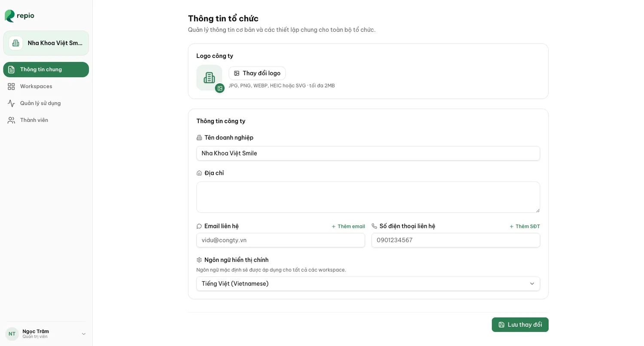Open the Thành viên menu item
The height and width of the screenshot is (346, 644).
pyautogui.click(x=46, y=120)
